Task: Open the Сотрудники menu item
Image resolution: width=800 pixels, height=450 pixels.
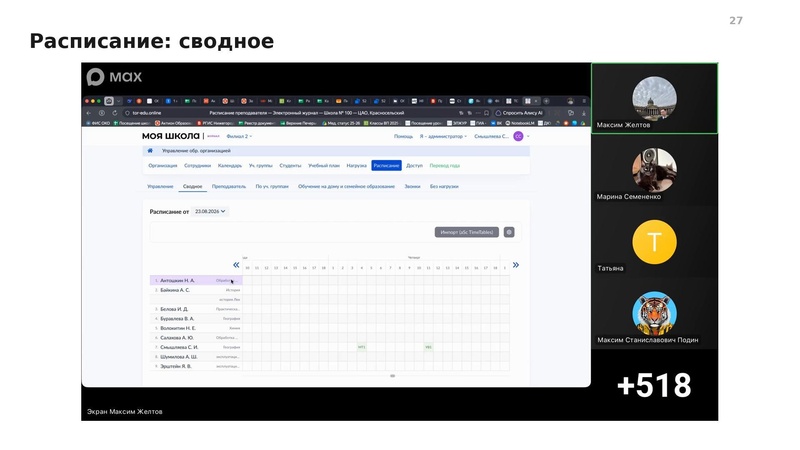Action: (x=197, y=165)
